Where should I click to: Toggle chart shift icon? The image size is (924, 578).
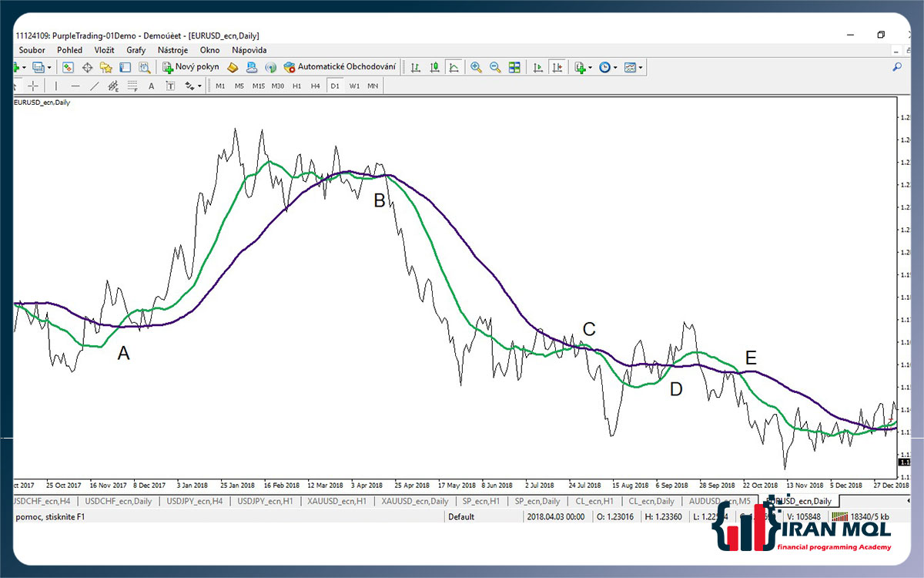point(557,67)
